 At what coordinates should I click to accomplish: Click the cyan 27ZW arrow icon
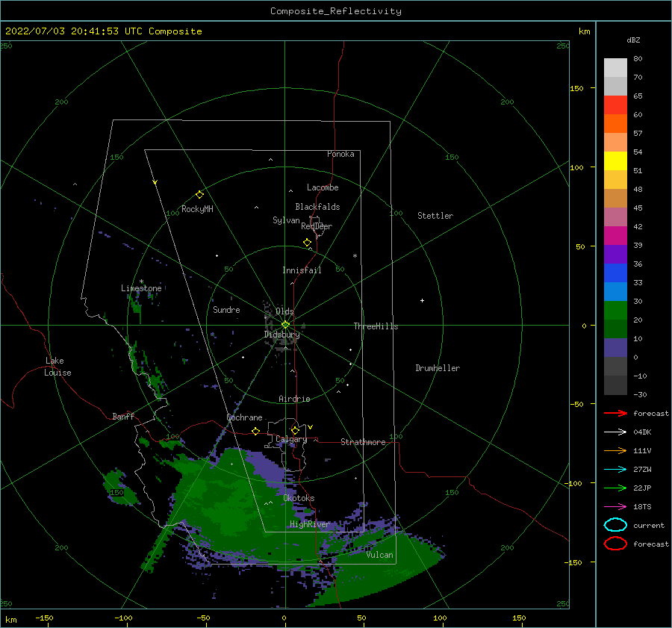point(615,470)
